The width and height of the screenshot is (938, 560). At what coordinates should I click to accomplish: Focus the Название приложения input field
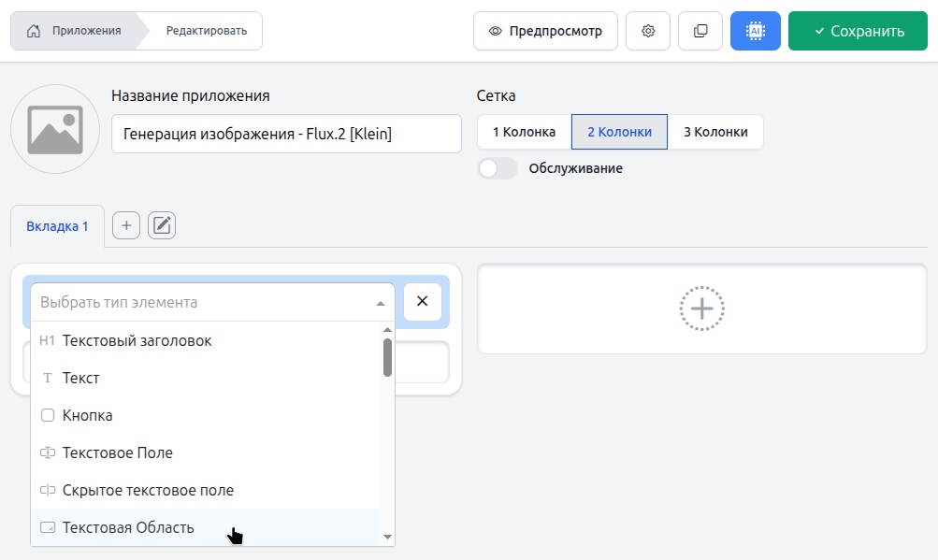point(286,134)
